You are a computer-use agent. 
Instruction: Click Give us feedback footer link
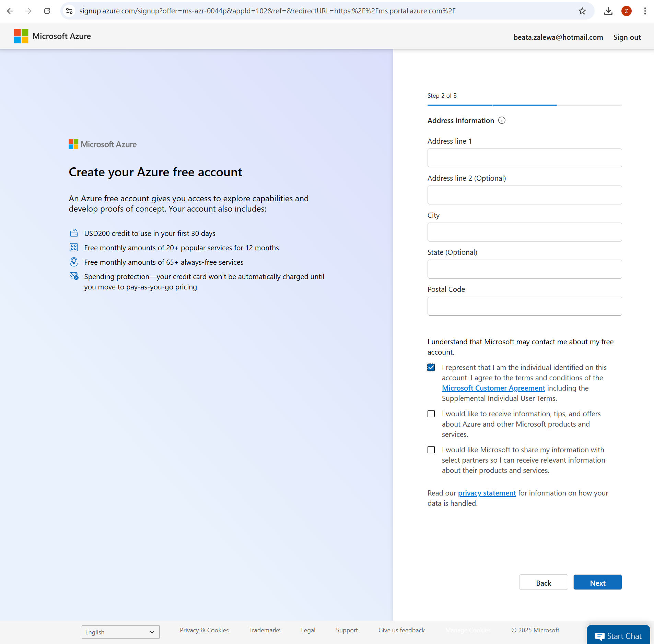click(401, 630)
